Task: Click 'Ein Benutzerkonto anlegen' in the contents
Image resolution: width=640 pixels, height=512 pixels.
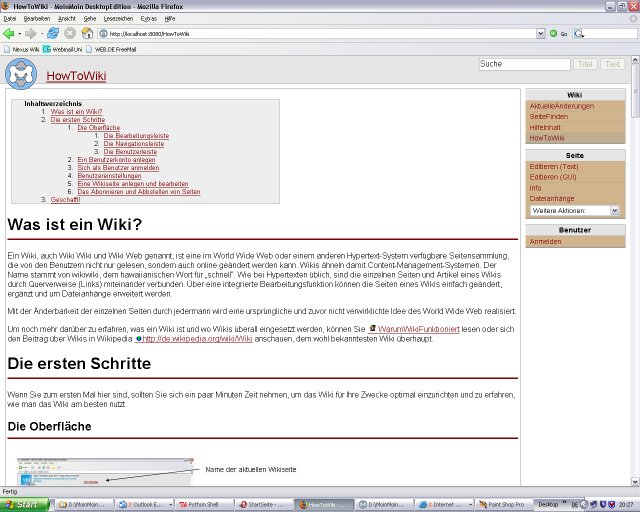Action: [116, 160]
